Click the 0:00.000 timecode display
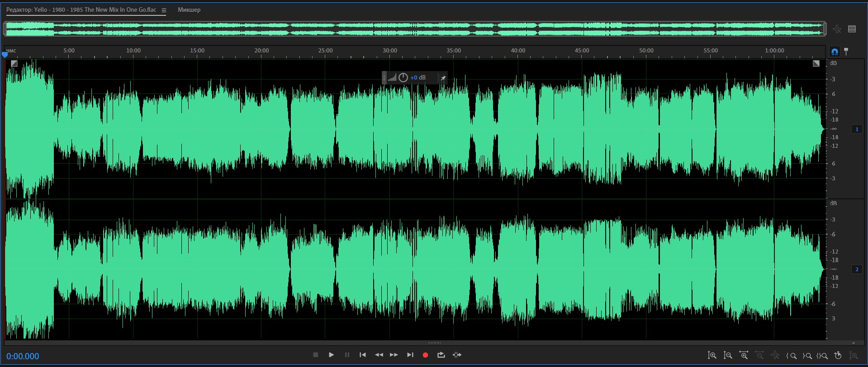This screenshot has height=367, width=868. click(x=23, y=356)
